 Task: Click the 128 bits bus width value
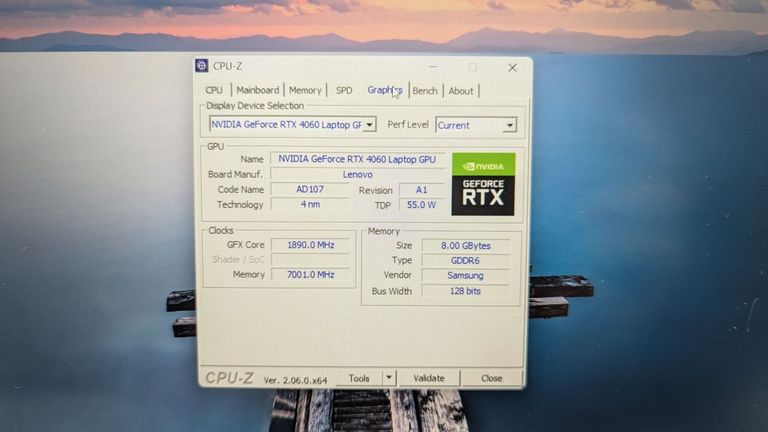(x=465, y=291)
